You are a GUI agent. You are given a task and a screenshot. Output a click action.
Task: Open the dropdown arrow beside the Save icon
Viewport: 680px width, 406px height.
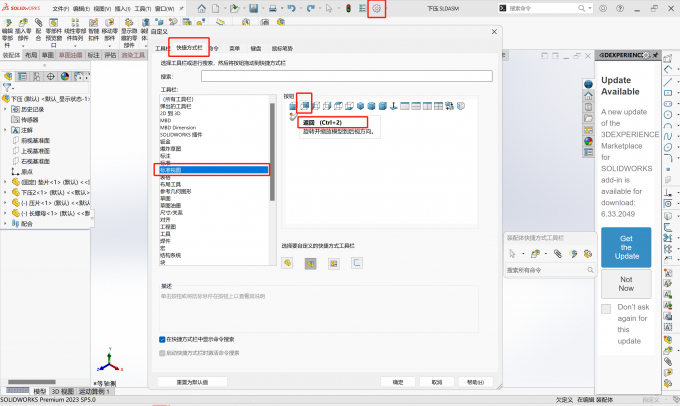point(262,9)
